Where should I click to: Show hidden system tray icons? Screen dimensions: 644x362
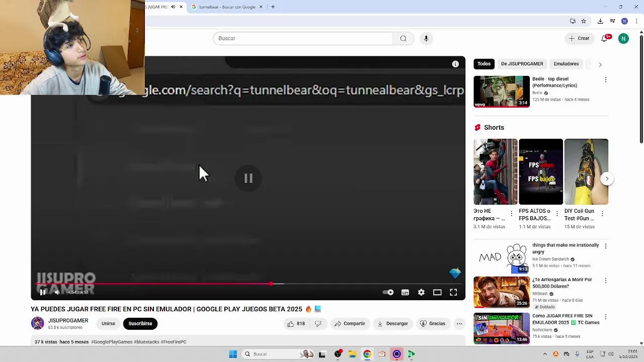[545, 354]
